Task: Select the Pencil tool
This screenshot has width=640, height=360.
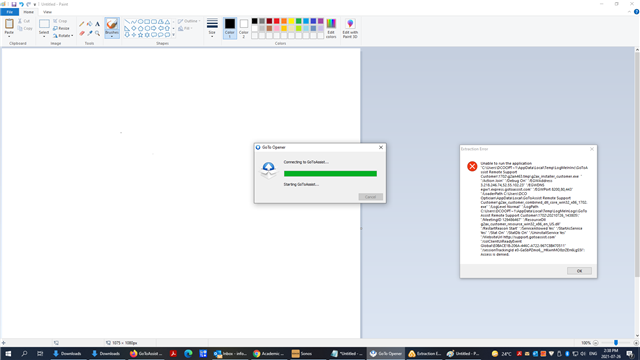Action: pyautogui.click(x=82, y=24)
